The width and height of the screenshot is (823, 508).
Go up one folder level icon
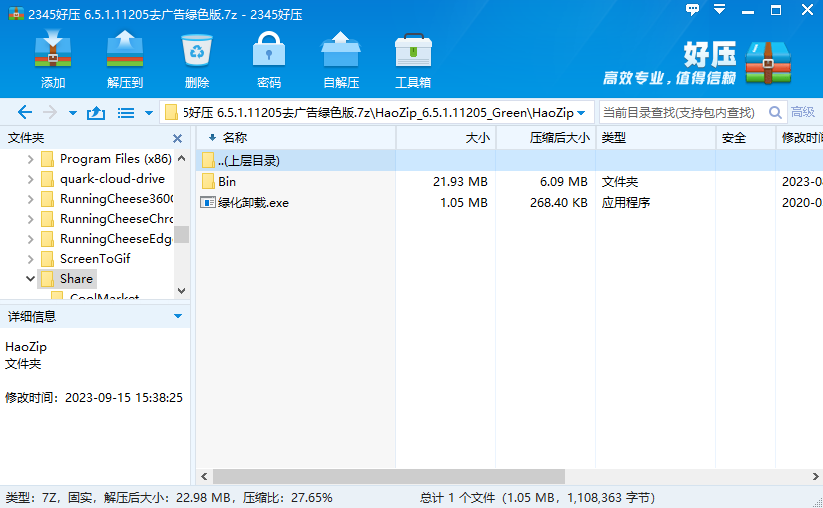click(96, 112)
